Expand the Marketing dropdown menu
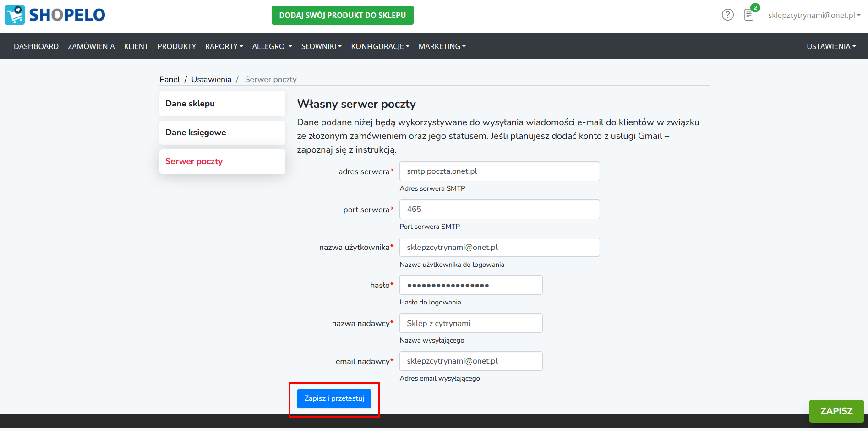The width and height of the screenshot is (868, 431). click(442, 46)
